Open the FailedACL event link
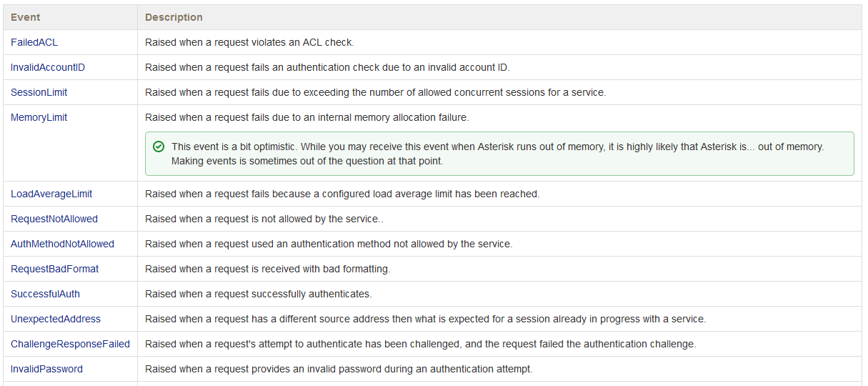The image size is (868, 386). point(34,42)
